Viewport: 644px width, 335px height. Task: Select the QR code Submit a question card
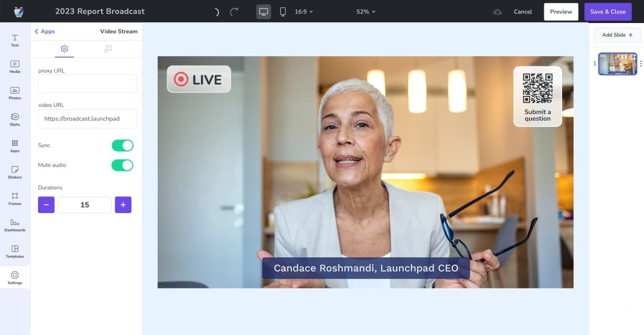pyautogui.click(x=538, y=96)
